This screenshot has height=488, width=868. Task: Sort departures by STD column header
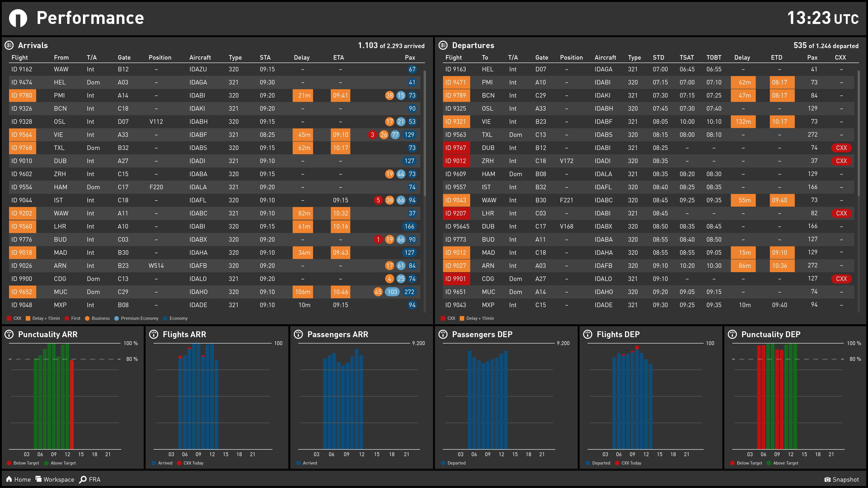tap(658, 58)
